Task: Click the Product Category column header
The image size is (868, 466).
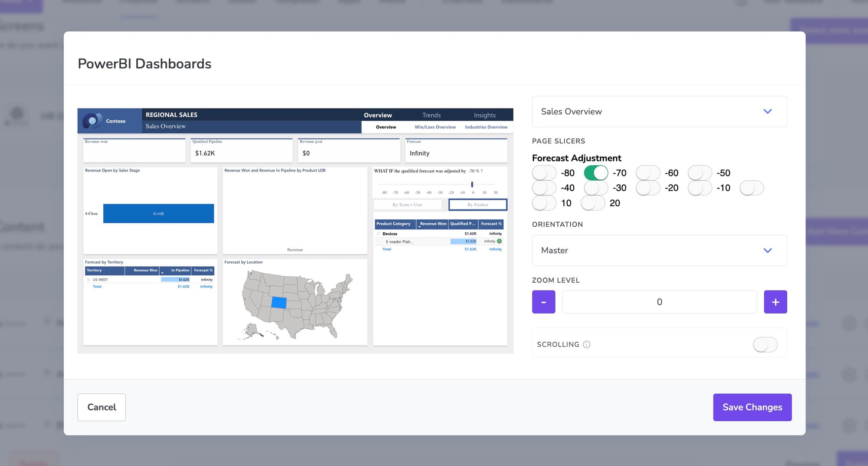Action: 395,224
